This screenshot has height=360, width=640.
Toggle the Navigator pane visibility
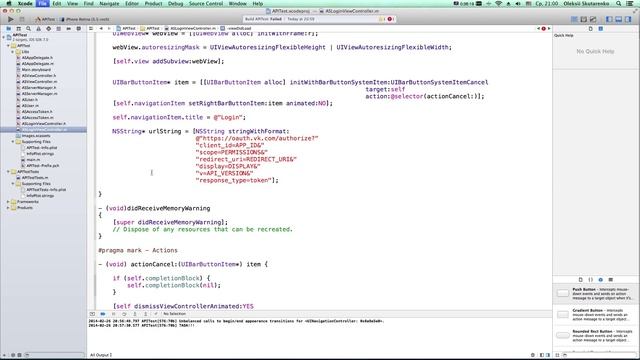point(609,19)
